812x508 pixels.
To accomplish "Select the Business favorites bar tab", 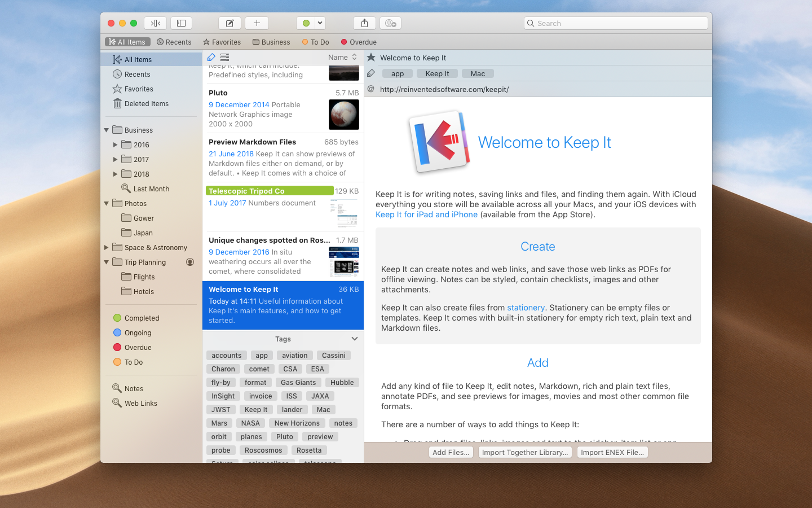I will point(271,42).
